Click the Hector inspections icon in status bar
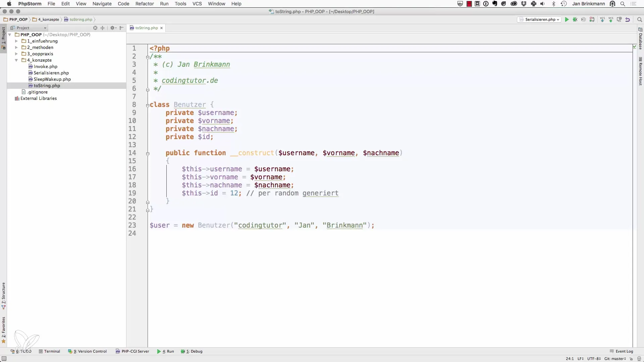The image size is (644, 362). (639, 359)
